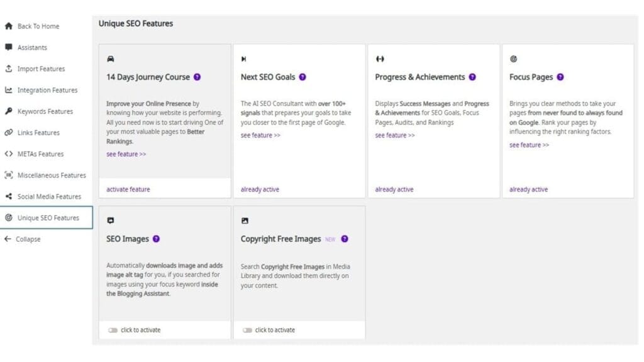Click the Social Media Features share icon
This screenshot has width=644, height=362.
pyautogui.click(x=8, y=196)
